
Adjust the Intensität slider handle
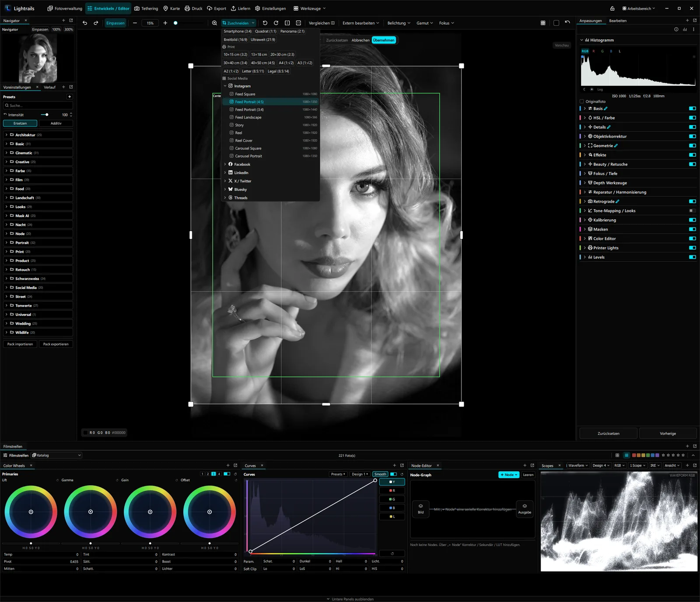click(47, 115)
